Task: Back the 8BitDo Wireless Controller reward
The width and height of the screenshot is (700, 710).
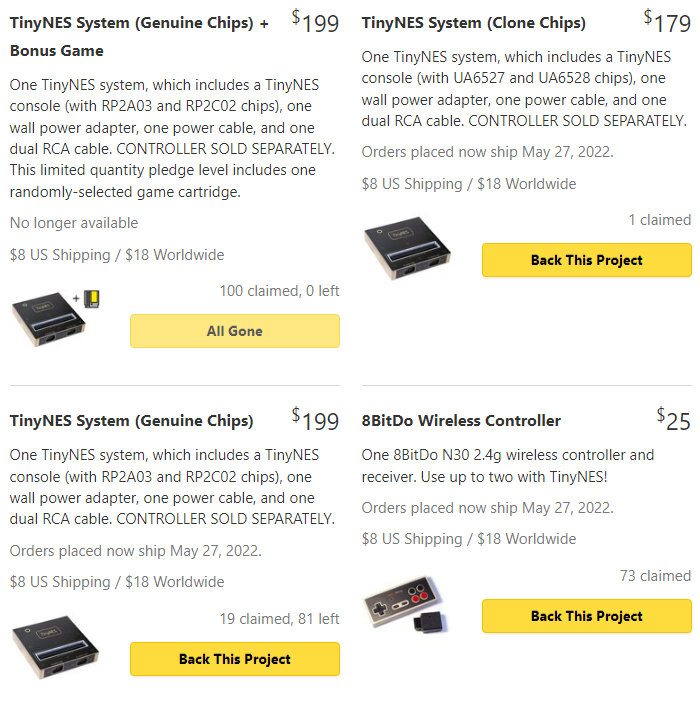Action: pyautogui.click(x=586, y=616)
